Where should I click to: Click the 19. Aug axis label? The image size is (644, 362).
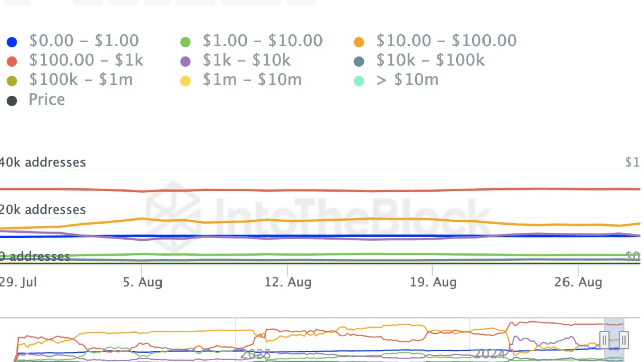pos(433,282)
